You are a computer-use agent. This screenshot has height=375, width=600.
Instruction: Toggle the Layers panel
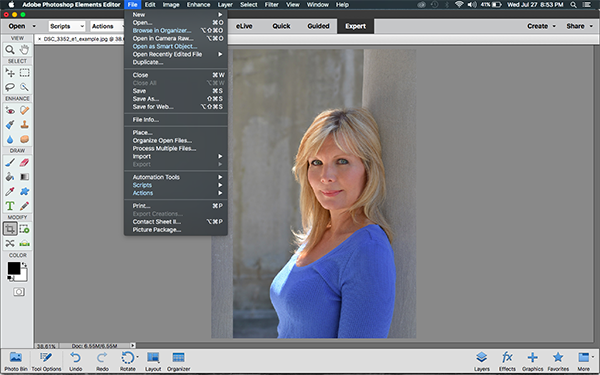[481, 361]
